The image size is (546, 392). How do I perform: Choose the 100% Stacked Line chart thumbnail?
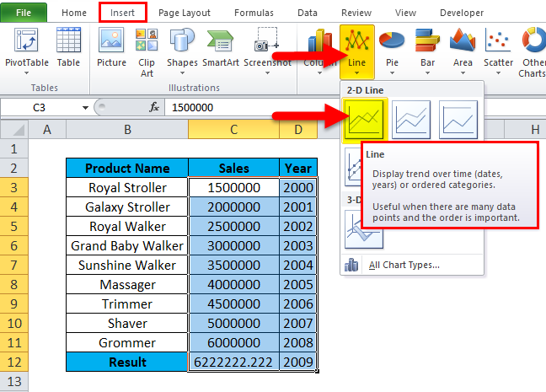coord(458,120)
